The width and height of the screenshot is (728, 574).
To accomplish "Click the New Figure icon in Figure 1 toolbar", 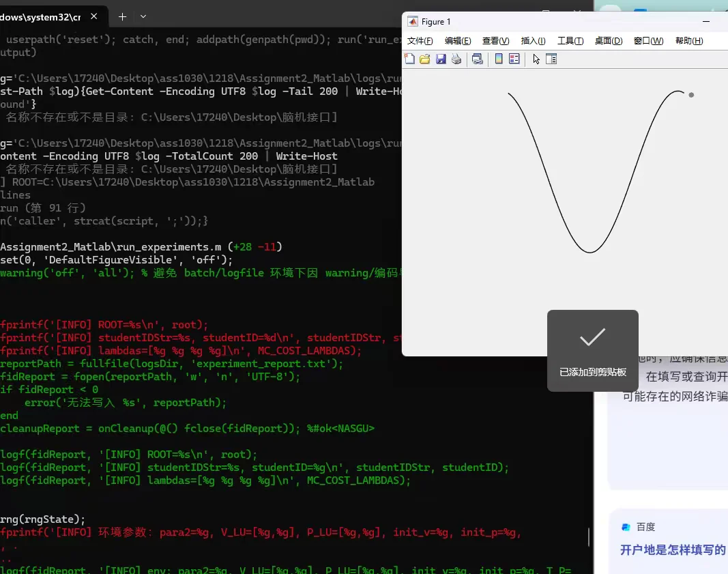I will [x=409, y=59].
